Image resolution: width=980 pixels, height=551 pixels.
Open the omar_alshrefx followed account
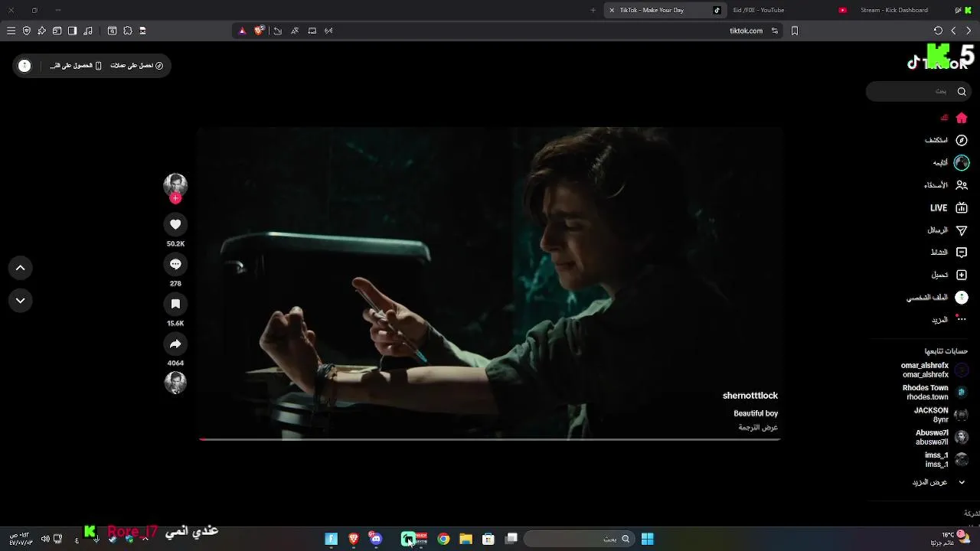(934, 370)
